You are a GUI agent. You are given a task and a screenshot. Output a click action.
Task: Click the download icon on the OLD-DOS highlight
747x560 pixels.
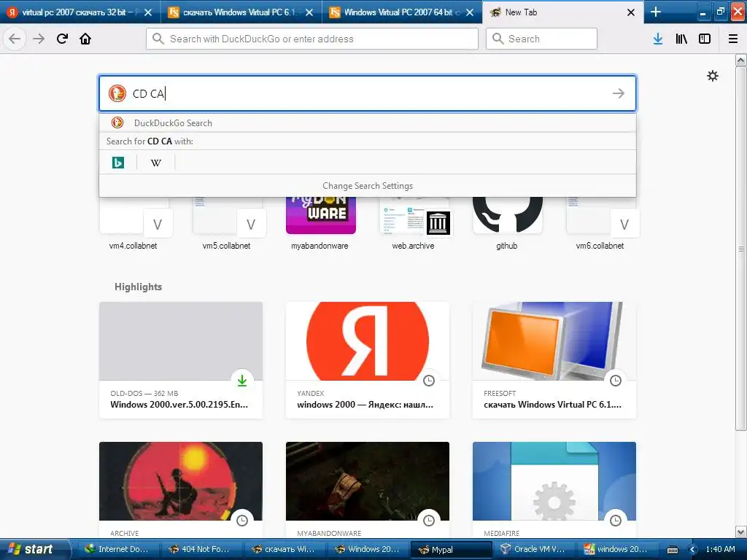(242, 381)
